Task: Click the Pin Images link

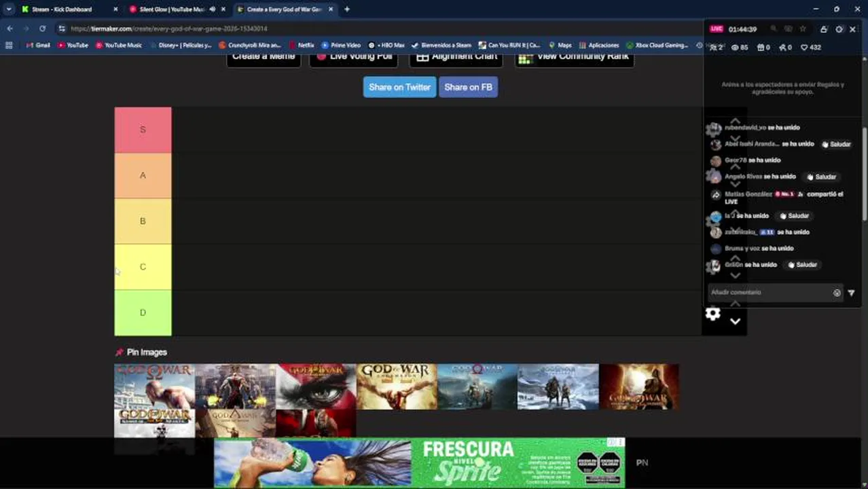Action: [147, 352]
